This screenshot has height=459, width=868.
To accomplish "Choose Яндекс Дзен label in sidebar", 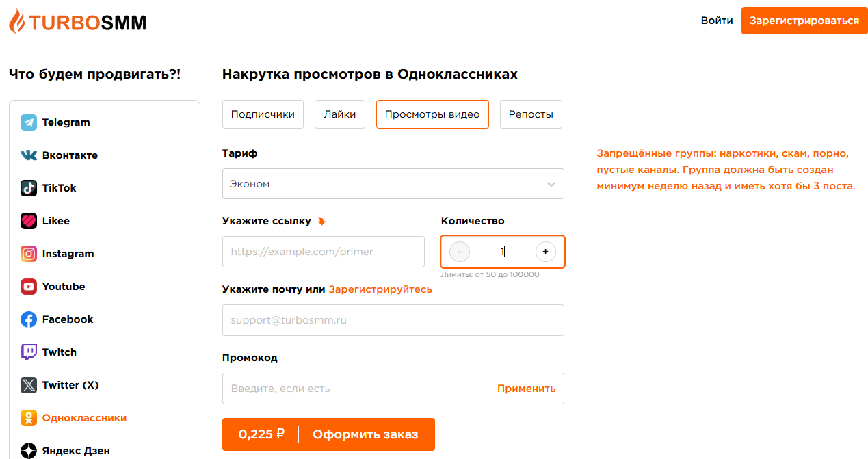I will click(x=76, y=451).
